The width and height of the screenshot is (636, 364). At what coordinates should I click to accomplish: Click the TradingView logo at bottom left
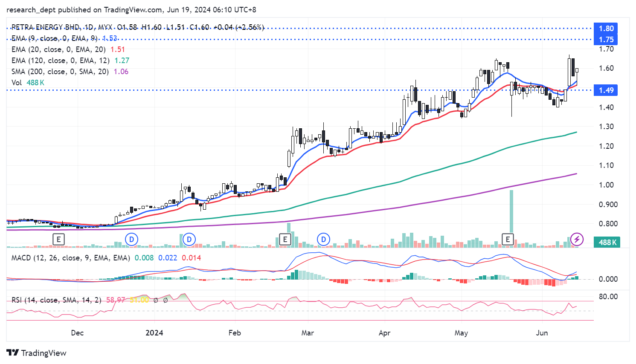tap(37, 353)
